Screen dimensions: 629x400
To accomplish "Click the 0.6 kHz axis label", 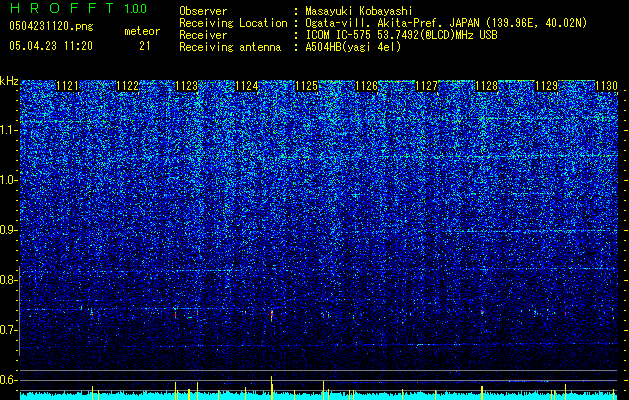I will tap(9, 380).
